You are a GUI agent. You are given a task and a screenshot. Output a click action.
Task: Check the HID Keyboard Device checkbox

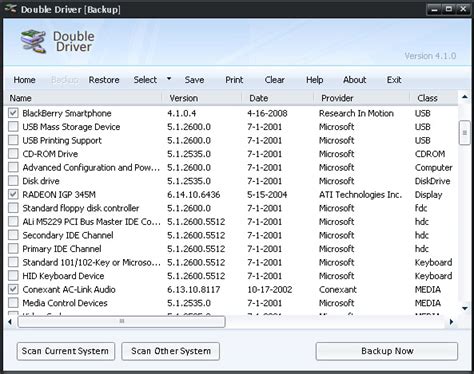point(13,276)
